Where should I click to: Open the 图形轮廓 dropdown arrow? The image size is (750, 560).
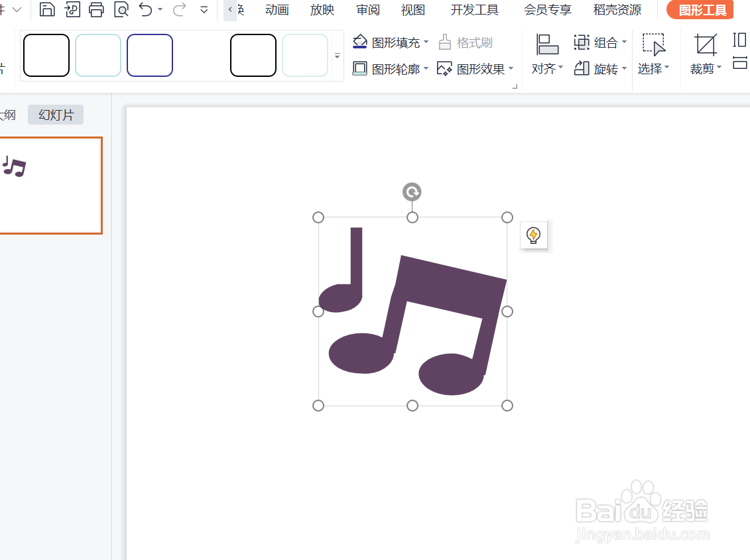[426, 68]
